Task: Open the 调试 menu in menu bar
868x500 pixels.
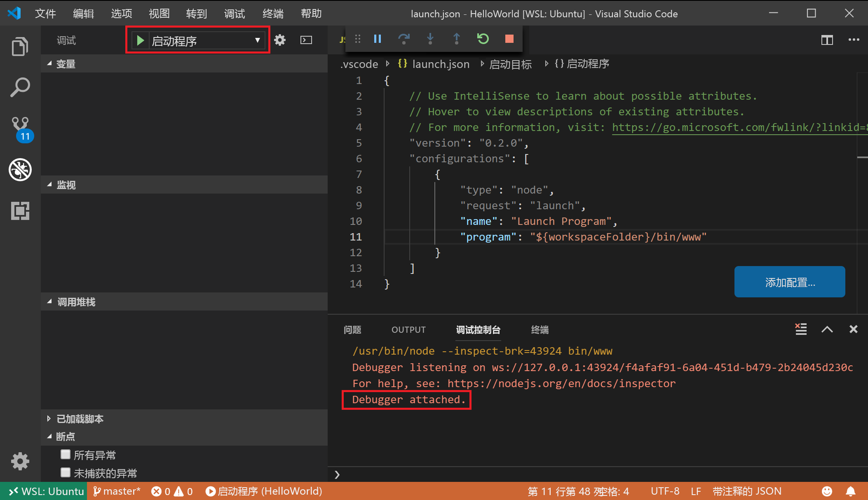Action: [x=235, y=14]
